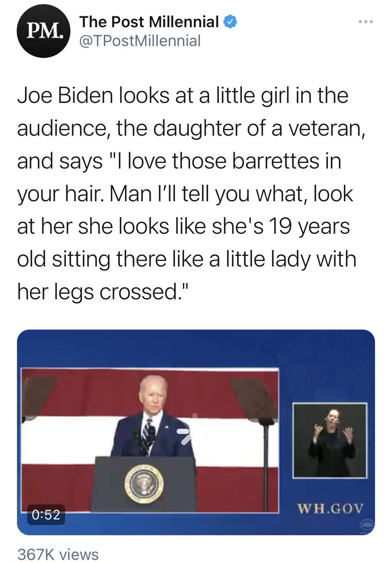Click the blue background above the video flag
This screenshot has height=562, width=392.
(187, 349)
